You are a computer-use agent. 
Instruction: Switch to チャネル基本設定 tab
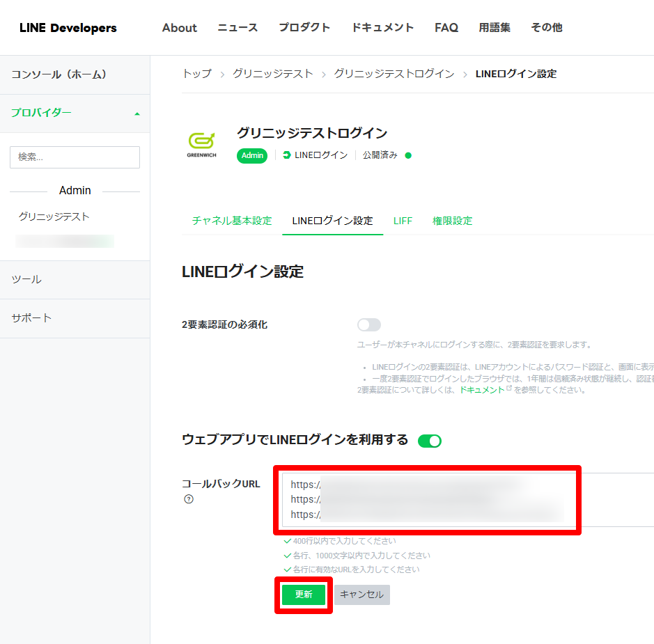pos(232,221)
